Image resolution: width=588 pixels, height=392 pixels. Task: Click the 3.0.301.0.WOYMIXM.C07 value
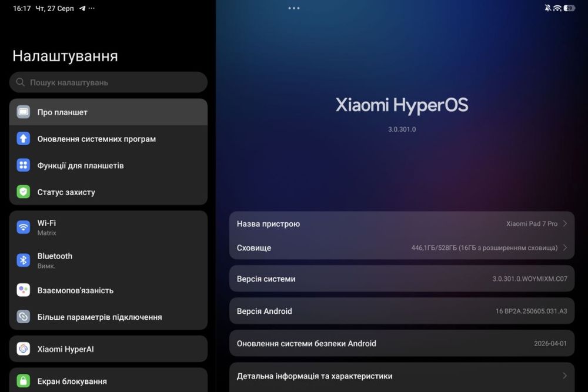(x=530, y=279)
